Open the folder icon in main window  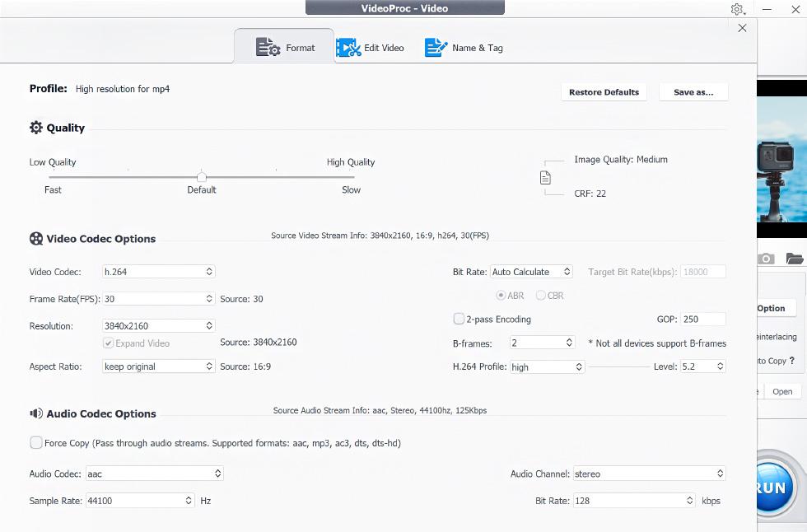(x=794, y=259)
